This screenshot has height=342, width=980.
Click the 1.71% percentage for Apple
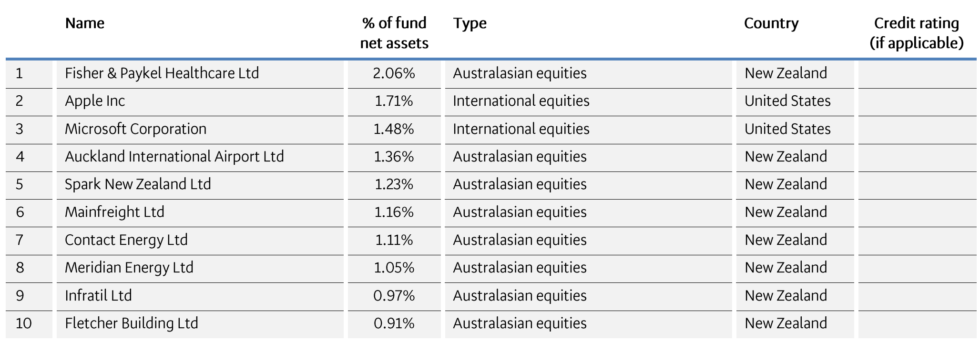(394, 101)
